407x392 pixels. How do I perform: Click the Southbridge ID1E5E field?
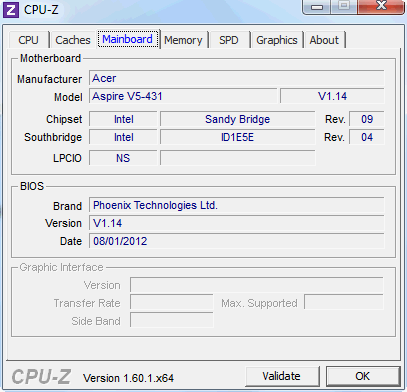pyautogui.click(x=237, y=137)
